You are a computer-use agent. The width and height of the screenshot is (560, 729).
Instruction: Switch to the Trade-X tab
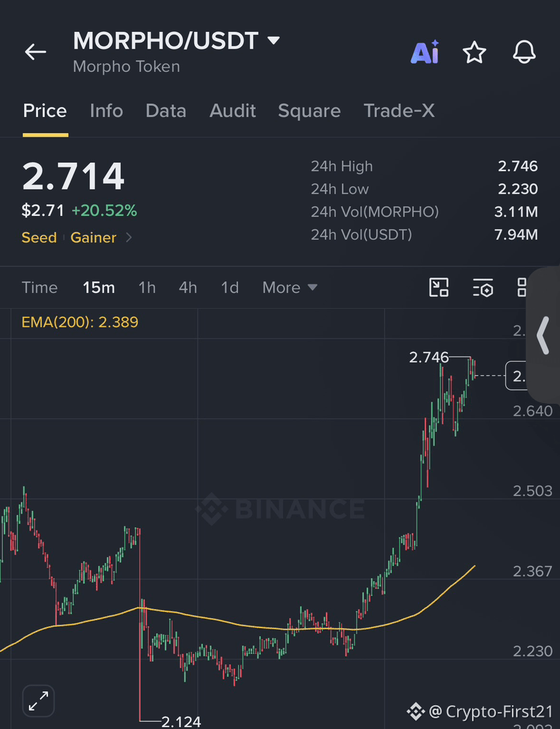(399, 110)
